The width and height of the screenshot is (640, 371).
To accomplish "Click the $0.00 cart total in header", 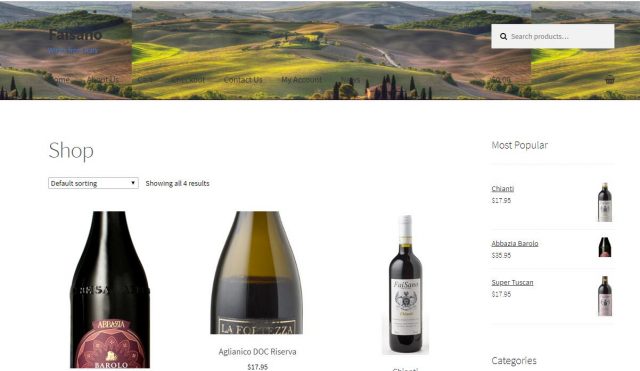I will (x=500, y=80).
